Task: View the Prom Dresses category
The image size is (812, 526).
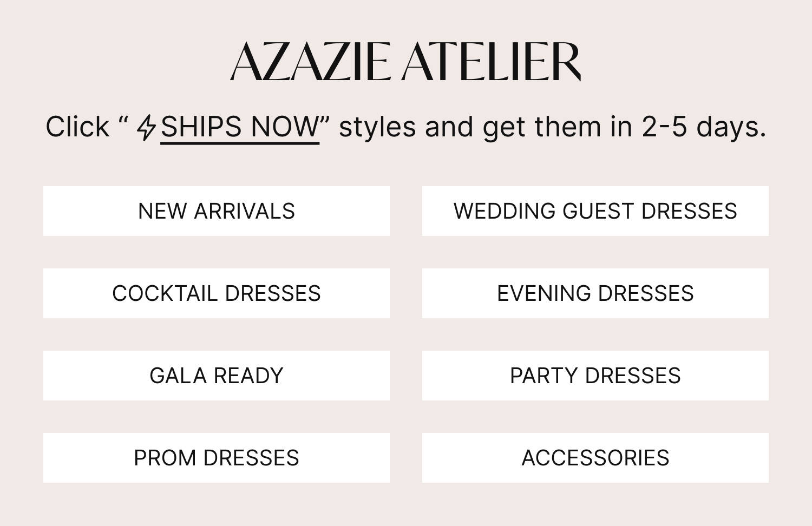Action: [217, 458]
